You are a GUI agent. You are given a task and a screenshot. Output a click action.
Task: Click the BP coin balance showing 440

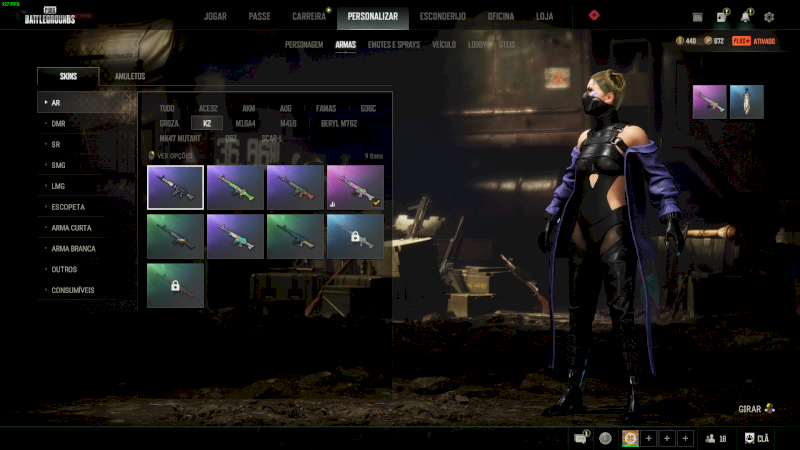tap(686, 41)
